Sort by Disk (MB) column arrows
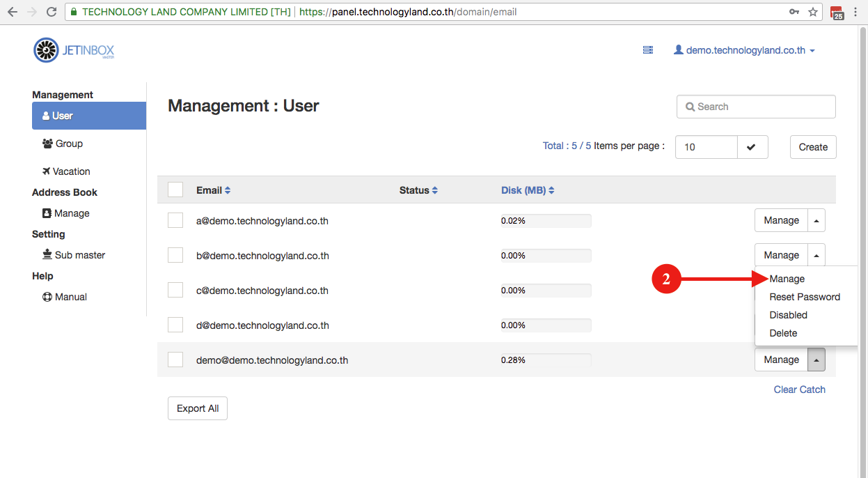The image size is (868, 478). (551, 190)
